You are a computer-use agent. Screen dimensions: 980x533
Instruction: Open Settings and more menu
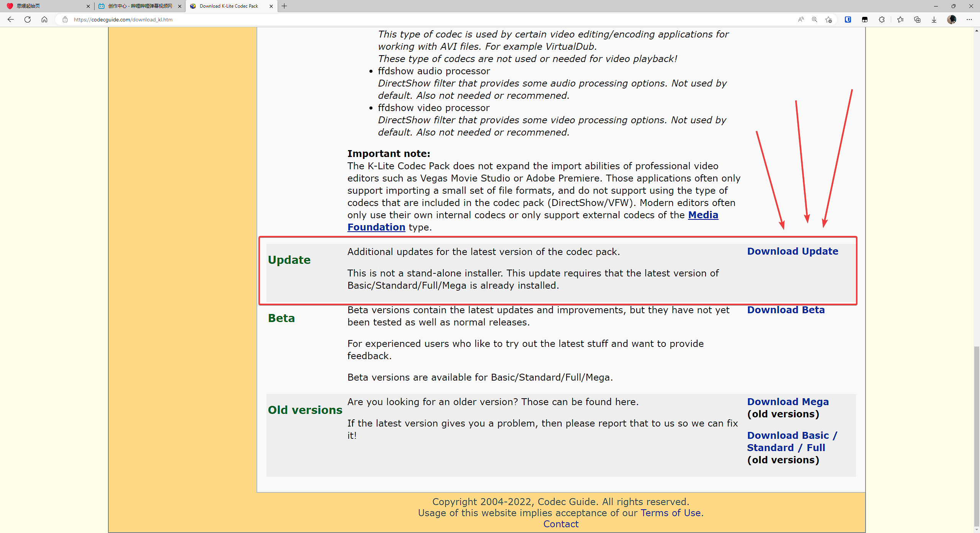(969, 20)
